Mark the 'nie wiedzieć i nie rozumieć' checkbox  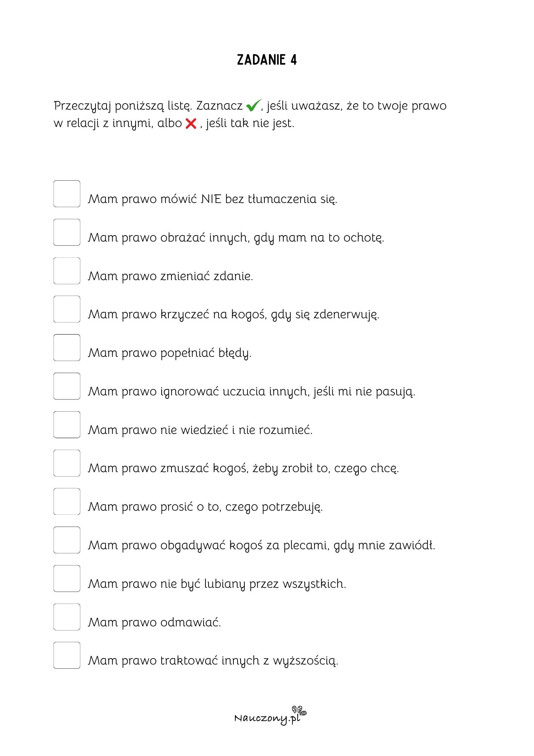click(x=67, y=425)
